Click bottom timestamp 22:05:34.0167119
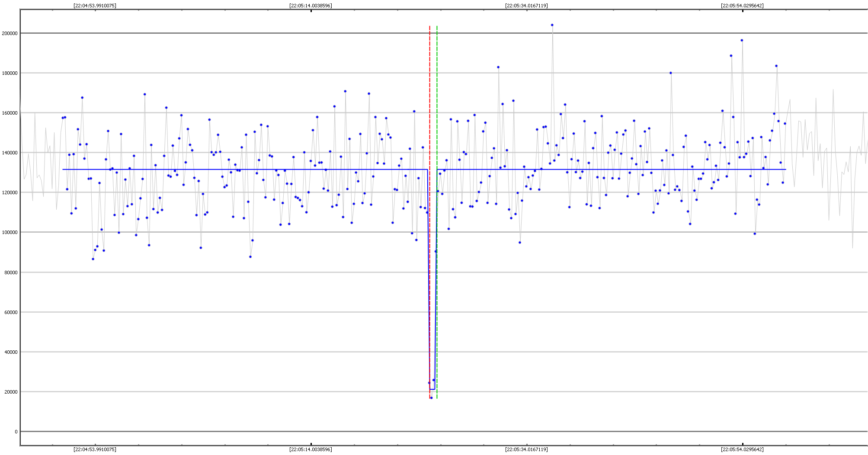The height and width of the screenshot is (455, 868). click(526, 449)
